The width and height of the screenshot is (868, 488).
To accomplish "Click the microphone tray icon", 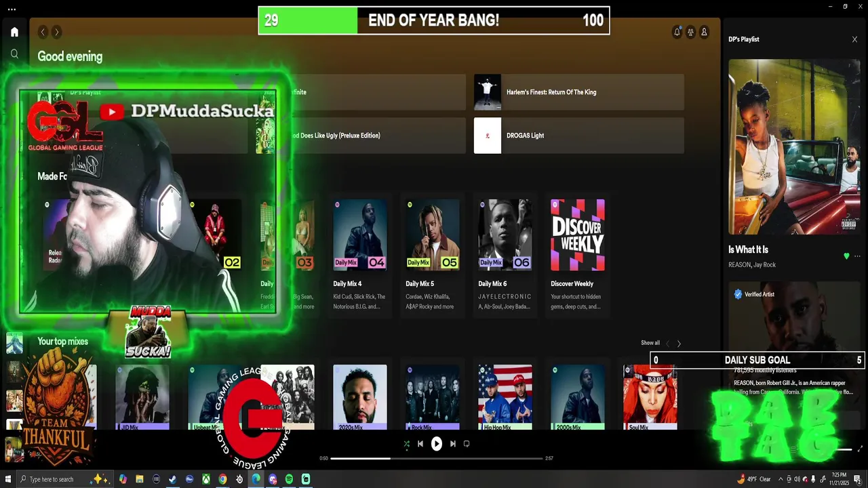I will tap(813, 479).
